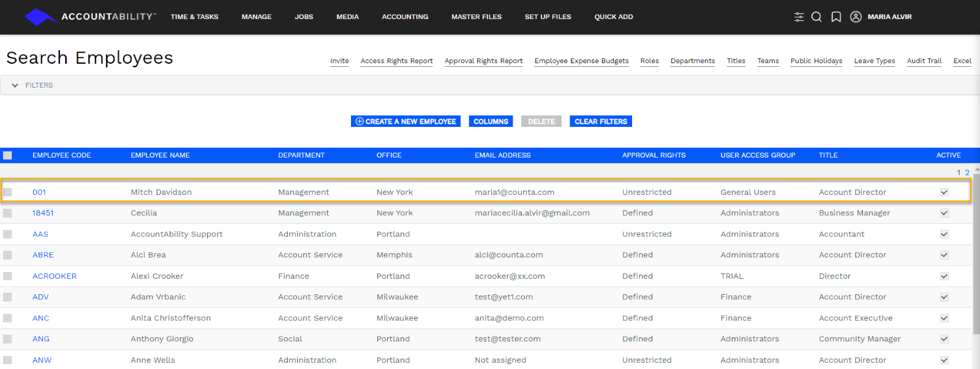The image size is (980, 369).
Task: Go to page 2 of results
Action: click(967, 173)
